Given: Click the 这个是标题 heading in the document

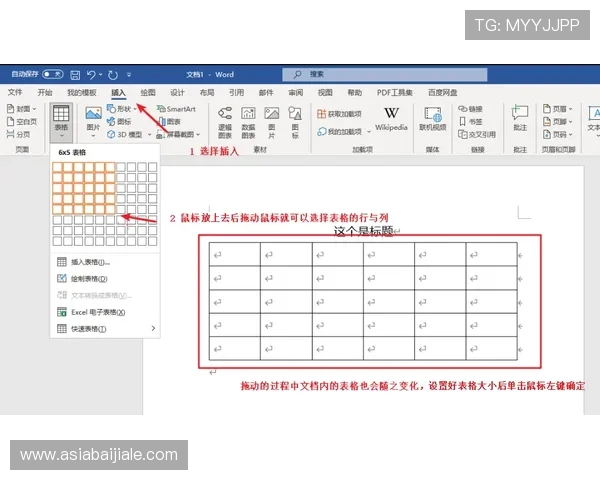Looking at the screenshot, I should pos(364,231).
